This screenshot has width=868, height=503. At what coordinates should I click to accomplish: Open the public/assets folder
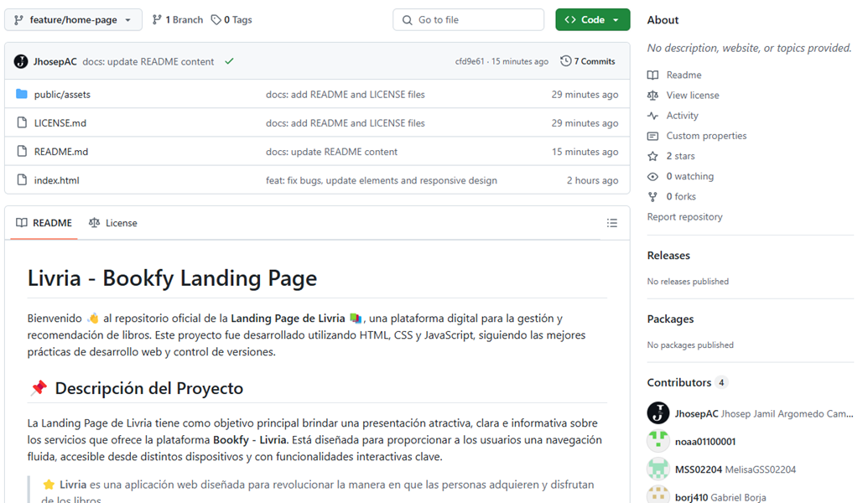[x=62, y=95]
